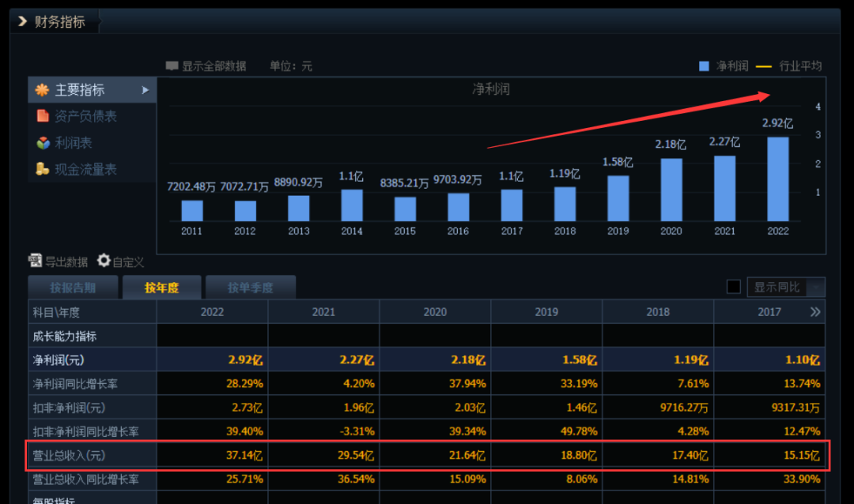Switch to the 按报告期 tab
The width and height of the screenshot is (854, 504).
click(73, 288)
